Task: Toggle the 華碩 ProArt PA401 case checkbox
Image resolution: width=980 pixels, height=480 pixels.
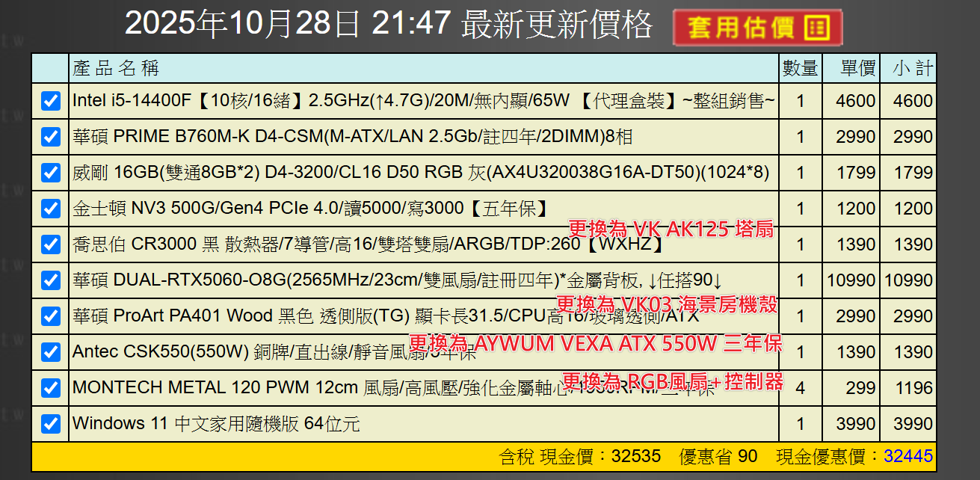Action: click(x=50, y=316)
